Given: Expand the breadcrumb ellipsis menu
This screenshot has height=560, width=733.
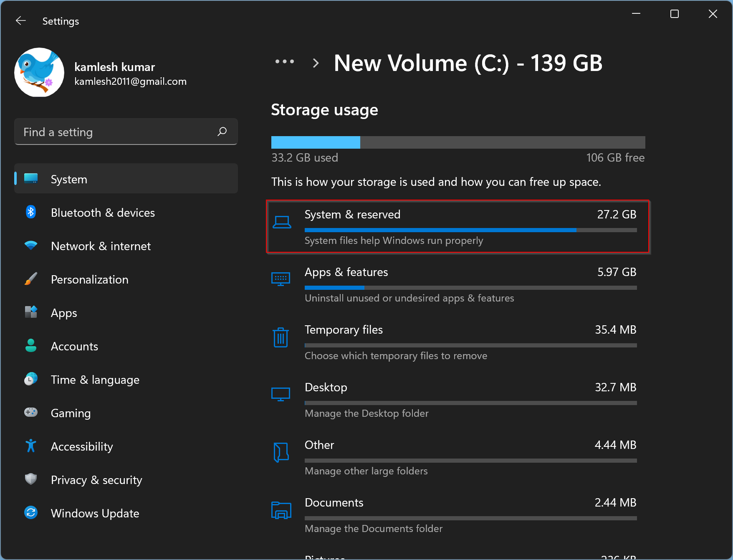Looking at the screenshot, I should point(285,62).
